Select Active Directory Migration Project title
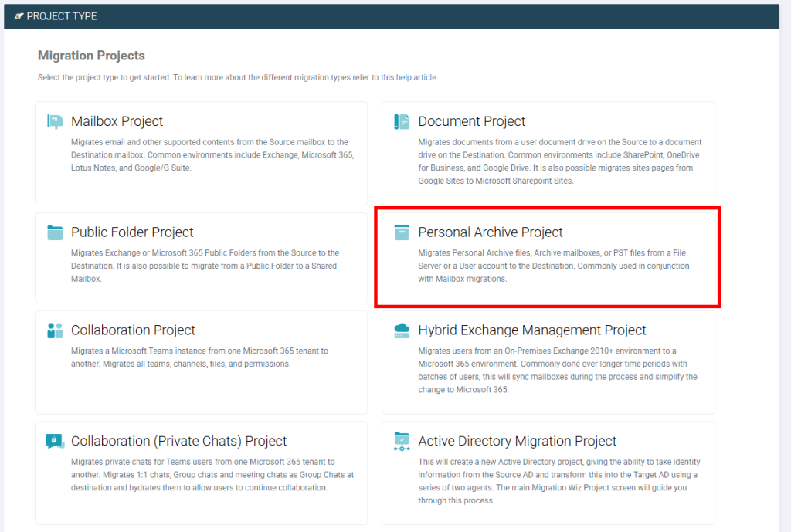 coord(518,441)
